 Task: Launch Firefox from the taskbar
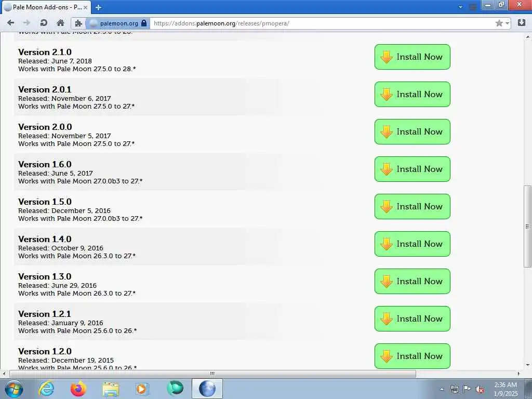point(78,389)
